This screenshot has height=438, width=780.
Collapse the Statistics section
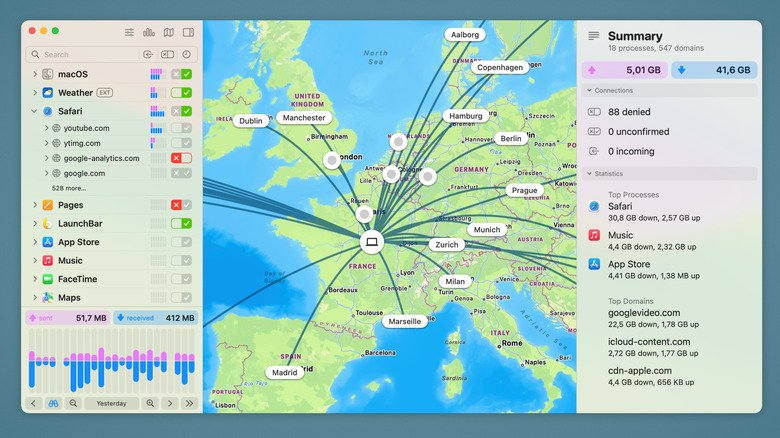coord(589,174)
